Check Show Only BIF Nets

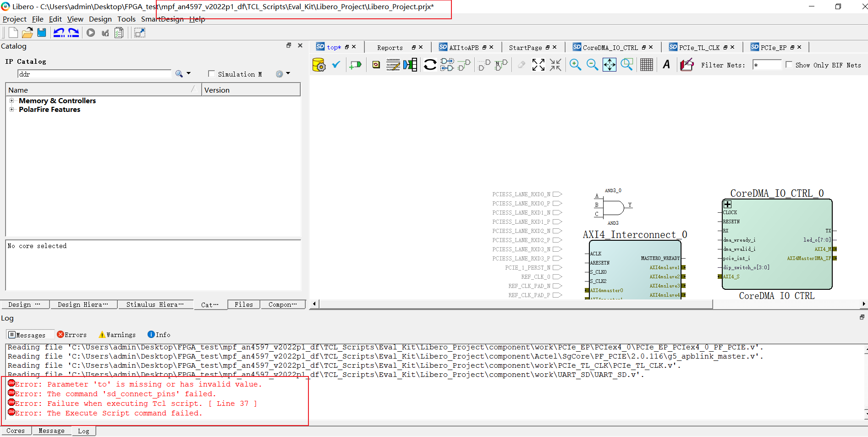click(789, 65)
